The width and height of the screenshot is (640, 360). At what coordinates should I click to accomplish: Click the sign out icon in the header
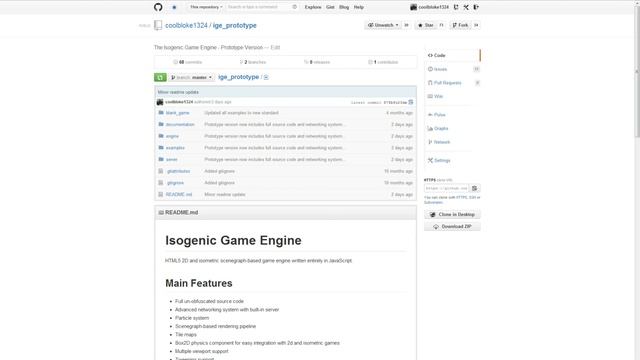[x=476, y=7]
